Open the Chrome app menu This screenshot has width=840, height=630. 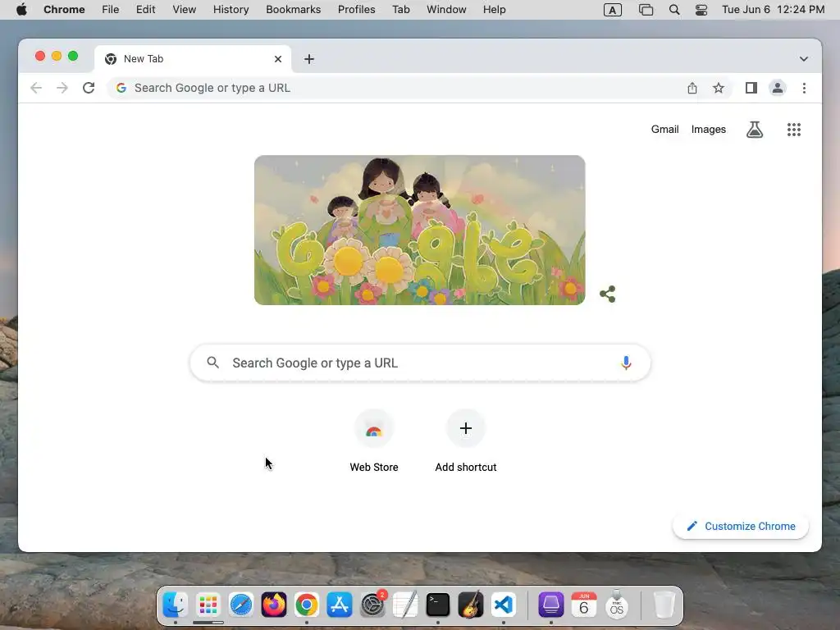pyautogui.click(x=64, y=10)
